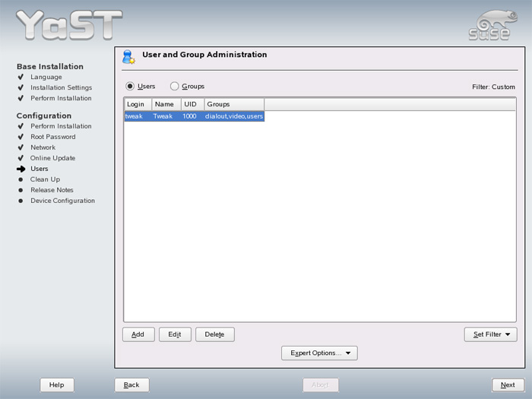This screenshot has height=399, width=532.
Task: Click the YaST logo in the header
Action: (69, 25)
